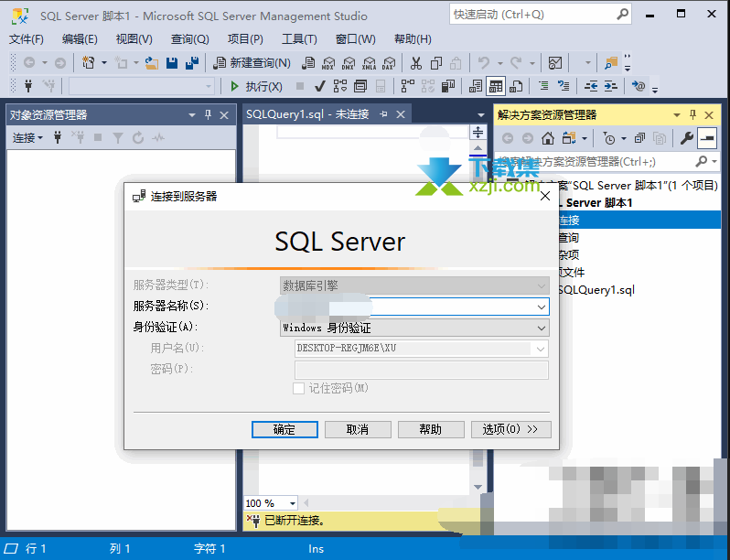Toggle the preview selected items button
Viewport: 730px width, 560px height.
pos(707,138)
